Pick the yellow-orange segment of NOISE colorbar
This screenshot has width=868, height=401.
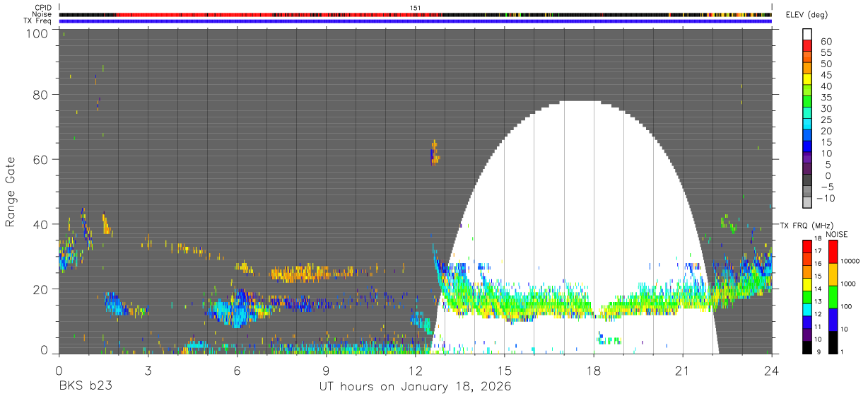tap(833, 274)
